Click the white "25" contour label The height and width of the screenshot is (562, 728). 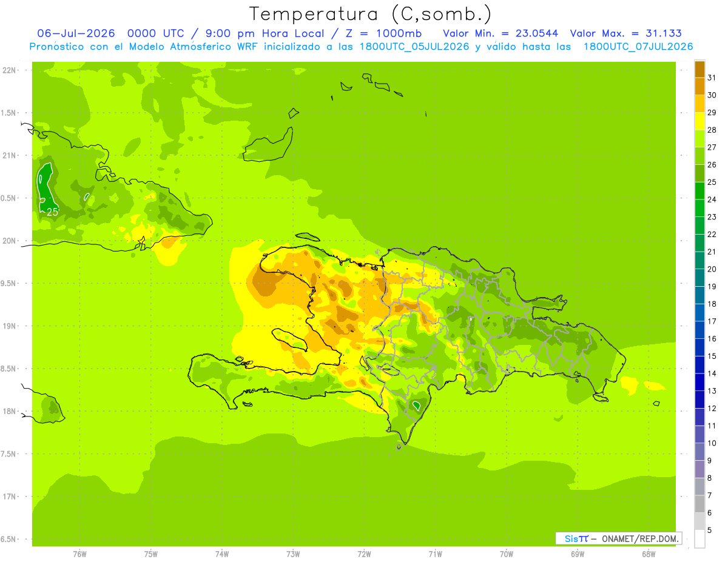[53, 212]
